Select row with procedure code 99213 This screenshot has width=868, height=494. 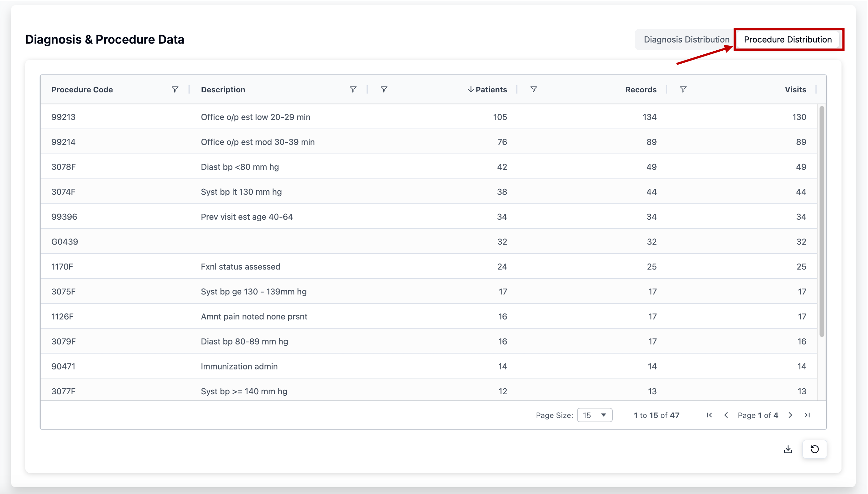(x=63, y=117)
